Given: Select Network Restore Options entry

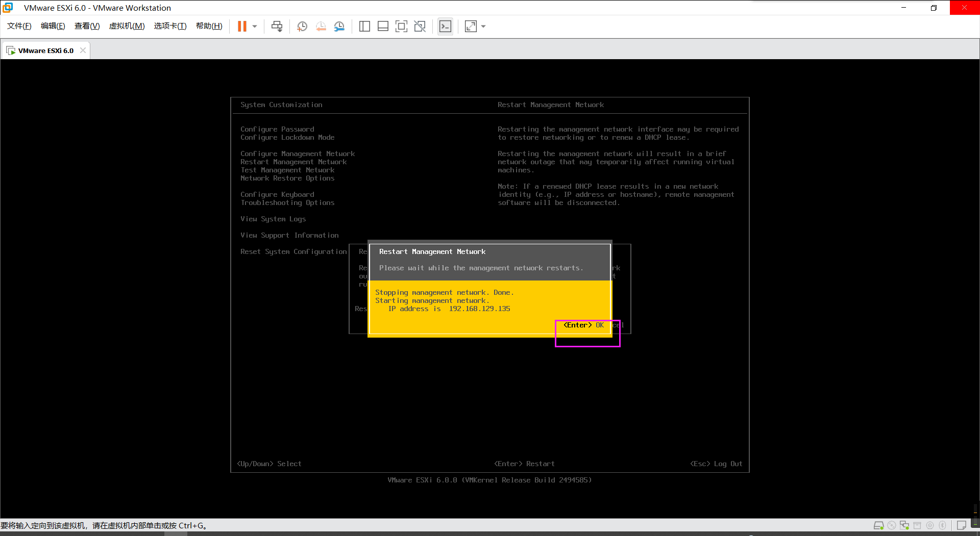Looking at the screenshot, I should 287,178.
